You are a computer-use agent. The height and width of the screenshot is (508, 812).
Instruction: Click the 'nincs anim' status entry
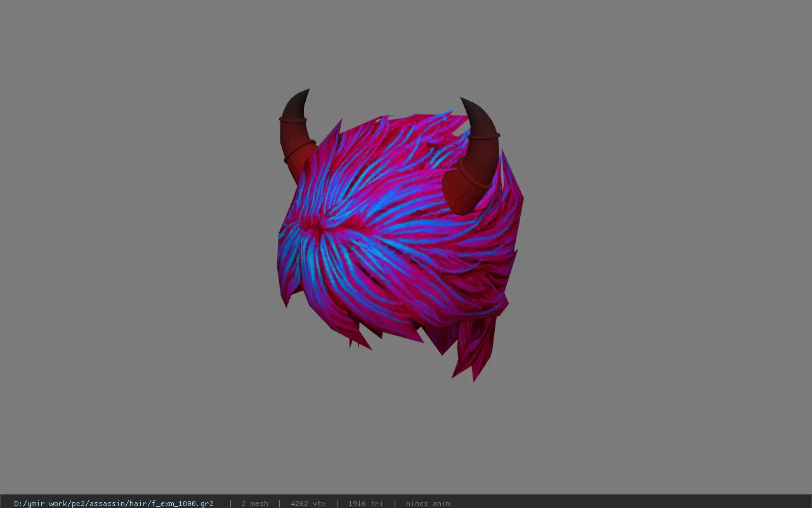tap(428, 504)
